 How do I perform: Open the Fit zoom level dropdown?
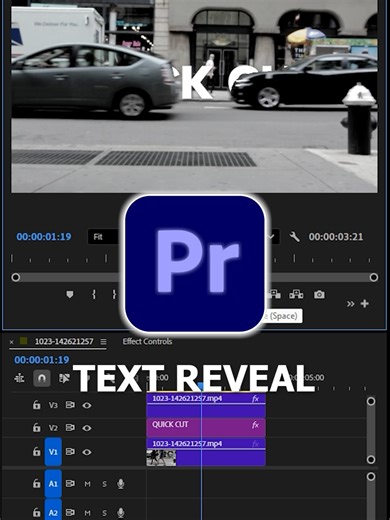click(105, 237)
